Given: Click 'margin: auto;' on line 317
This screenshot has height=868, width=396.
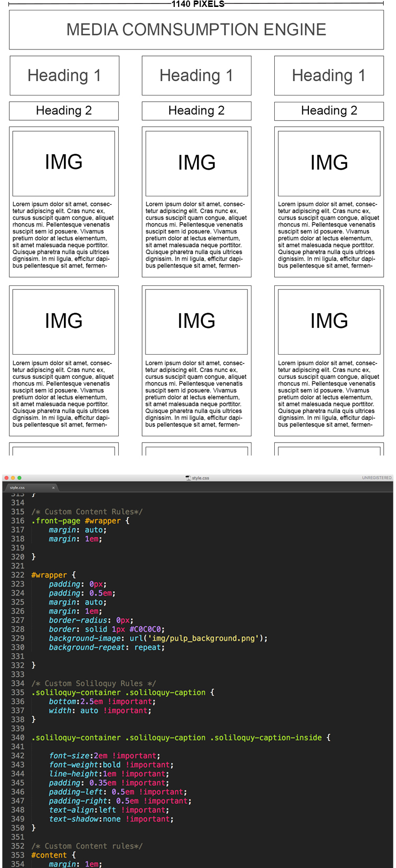Looking at the screenshot, I should tap(78, 530).
